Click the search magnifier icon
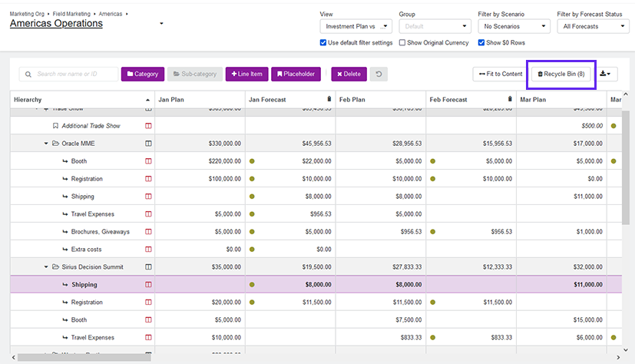The height and width of the screenshot is (364, 635). coord(28,74)
